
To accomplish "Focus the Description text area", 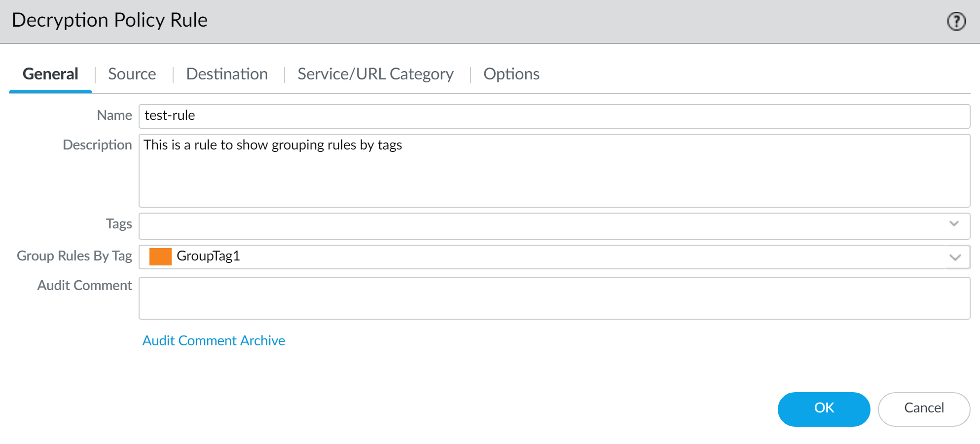I will (553, 171).
